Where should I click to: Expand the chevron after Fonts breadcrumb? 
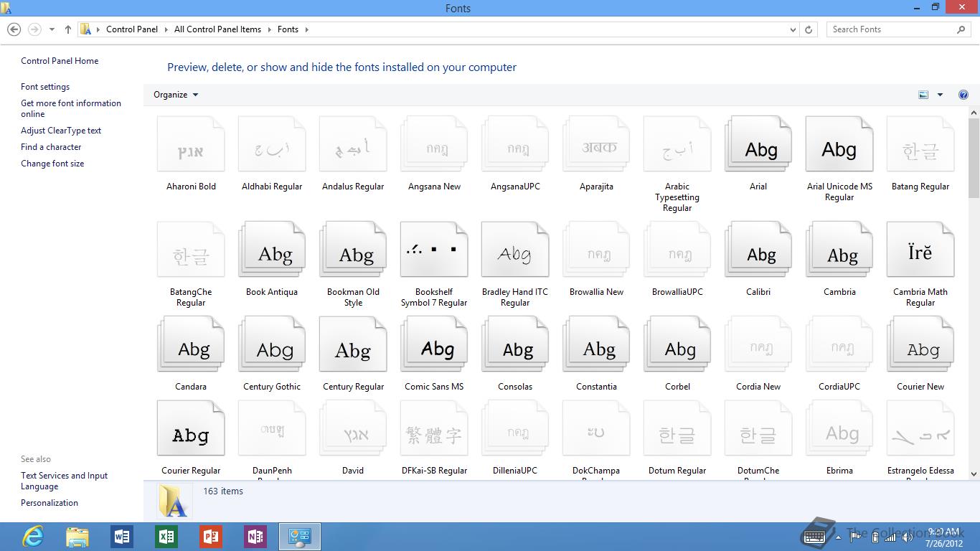(306, 29)
